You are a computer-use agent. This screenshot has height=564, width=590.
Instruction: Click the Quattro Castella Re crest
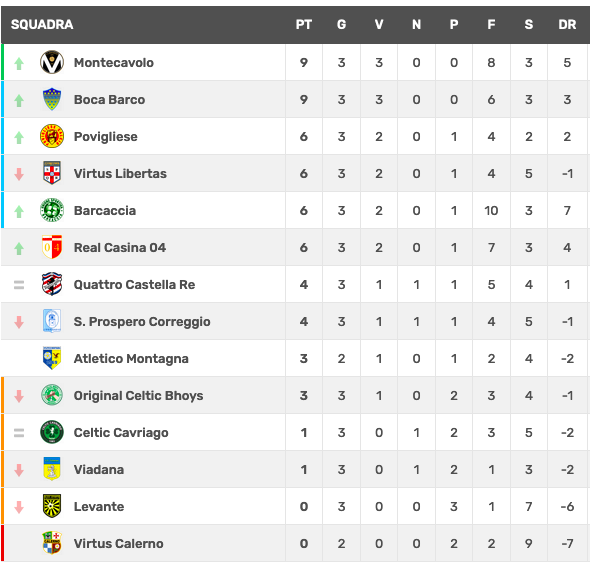click(x=52, y=284)
